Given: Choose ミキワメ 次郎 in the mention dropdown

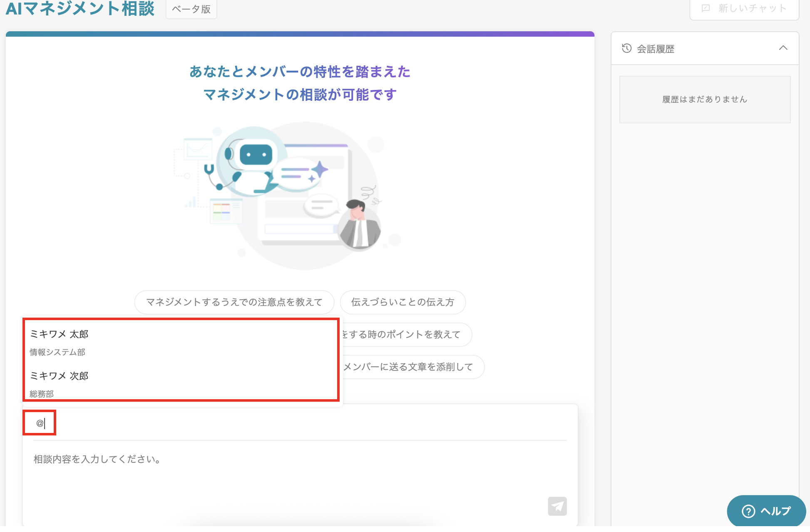Looking at the screenshot, I should coord(59,376).
